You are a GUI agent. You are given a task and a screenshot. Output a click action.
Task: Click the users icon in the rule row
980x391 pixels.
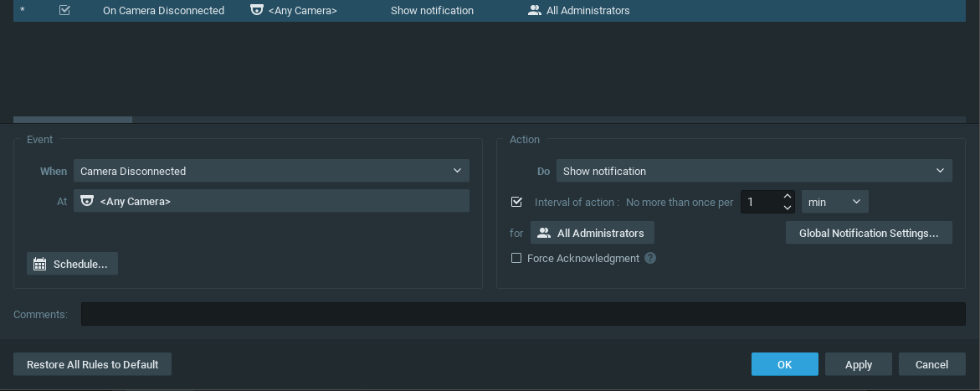coord(535,10)
